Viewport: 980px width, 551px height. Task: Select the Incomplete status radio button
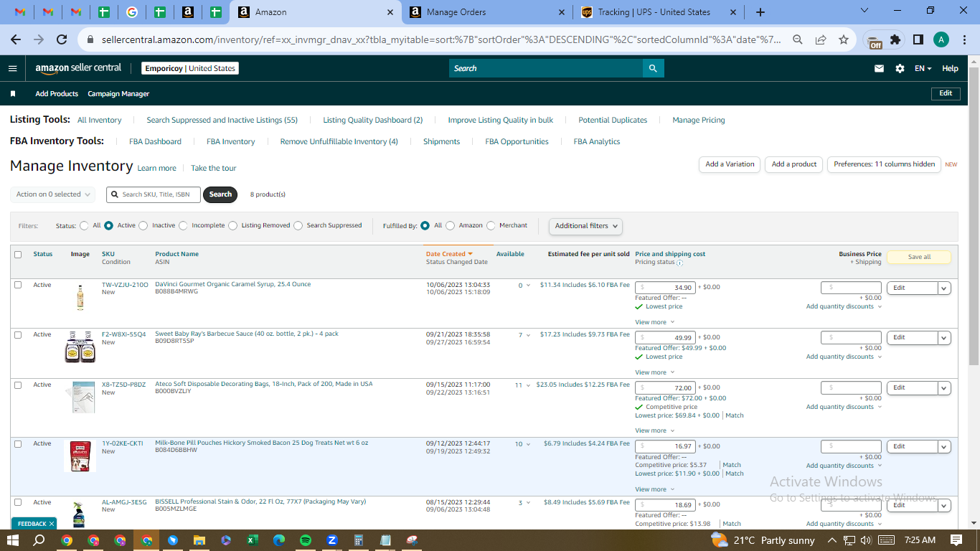(184, 225)
